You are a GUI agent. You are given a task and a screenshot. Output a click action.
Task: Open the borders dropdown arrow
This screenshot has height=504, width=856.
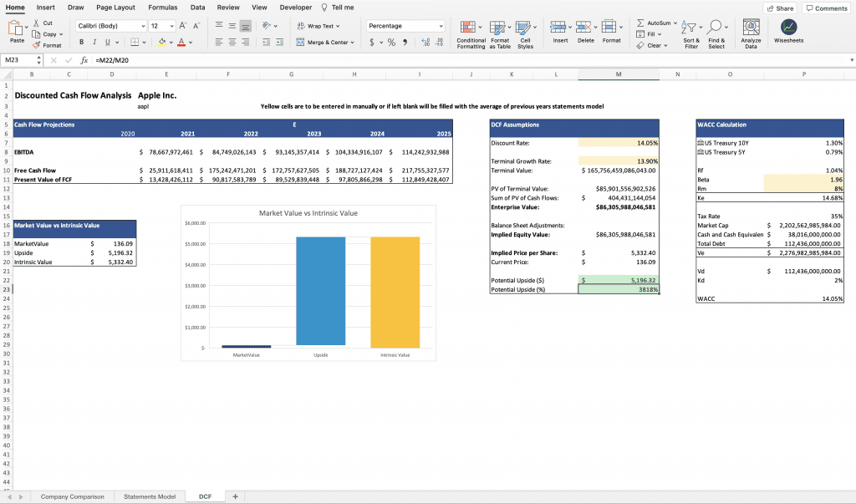coord(144,42)
